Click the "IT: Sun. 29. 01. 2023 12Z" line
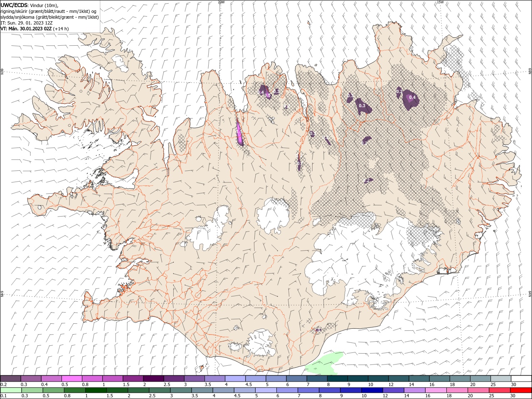Viewport: 532px width, 399px height. (x=26, y=23)
